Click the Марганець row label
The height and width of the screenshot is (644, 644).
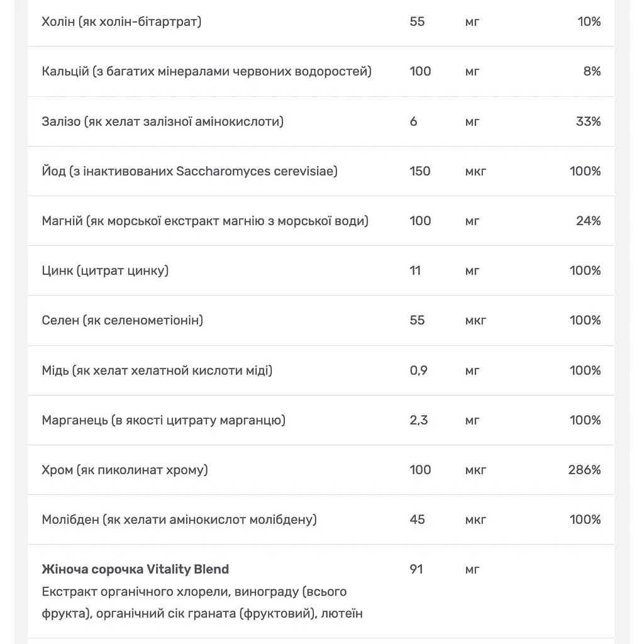tap(164, 420)
